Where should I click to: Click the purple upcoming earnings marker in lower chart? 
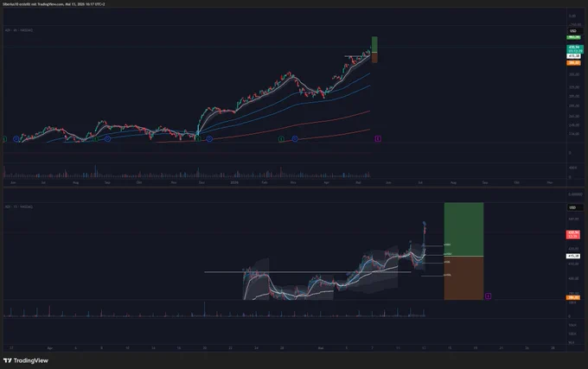pyautogui.click(x=488, y=296)
